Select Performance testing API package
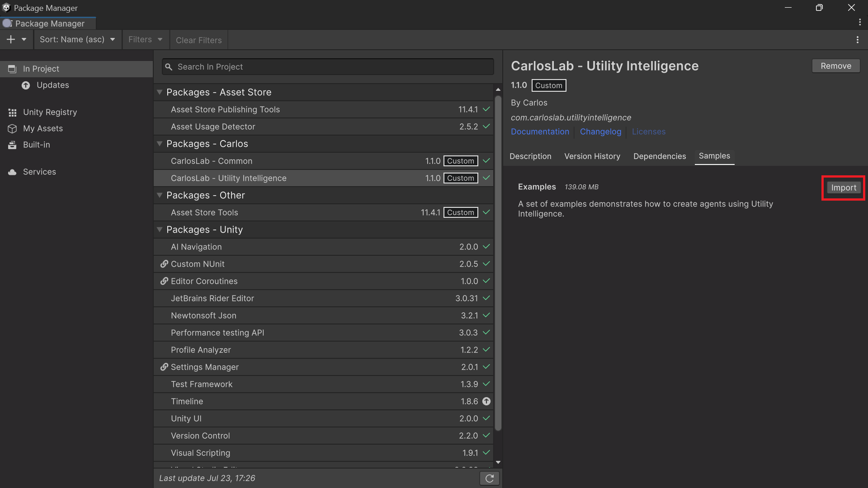868x488 pixels. tap(324, 333)
